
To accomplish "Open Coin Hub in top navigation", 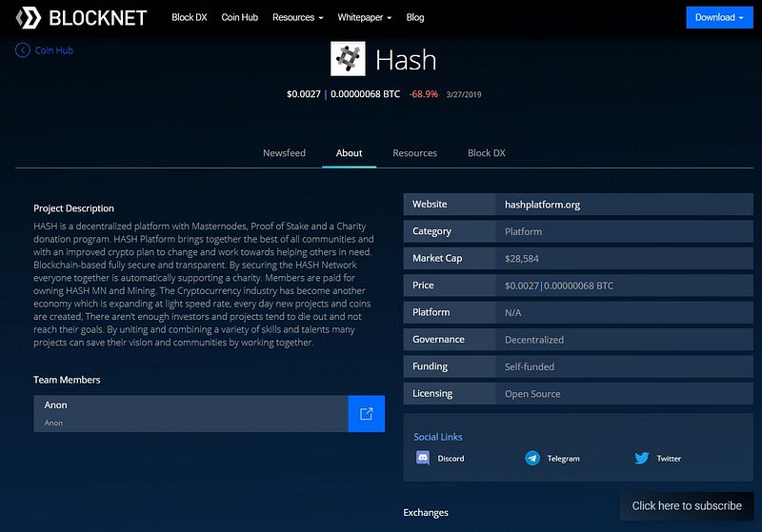I will [x=240, y=17].
